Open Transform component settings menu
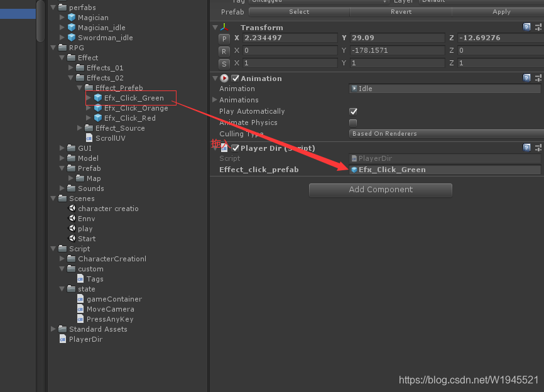Image resolution: width=544 pixels, height=392 pixels. tap(538, 27)
